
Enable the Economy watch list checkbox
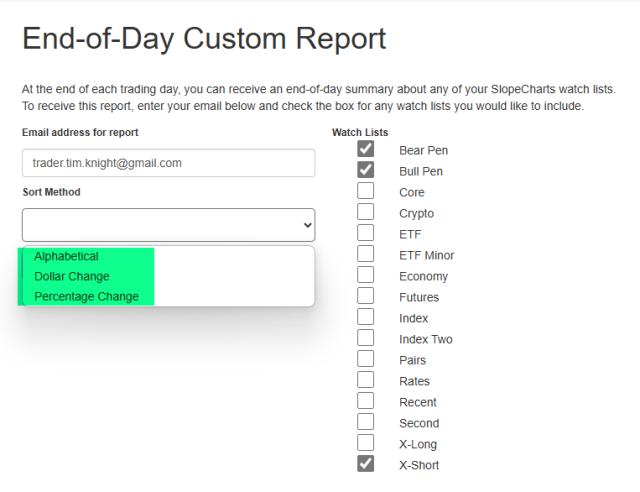pyautogui.click(x=366, y=276)
